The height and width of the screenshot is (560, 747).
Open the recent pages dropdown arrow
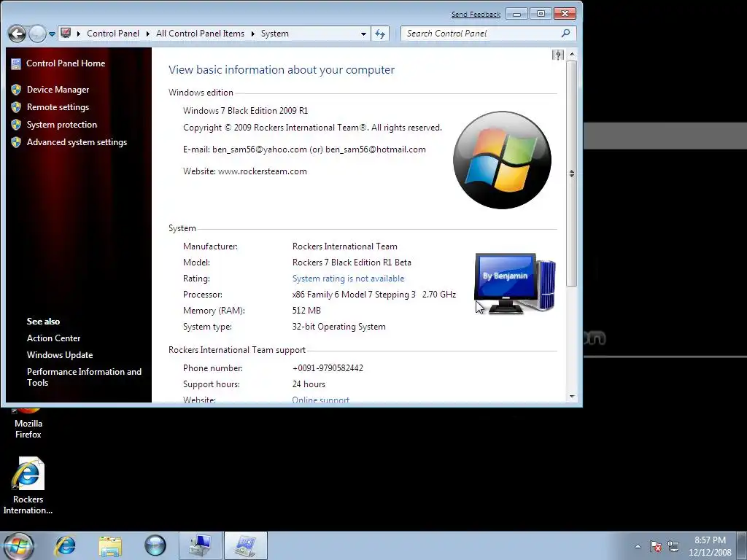[52, 34]
